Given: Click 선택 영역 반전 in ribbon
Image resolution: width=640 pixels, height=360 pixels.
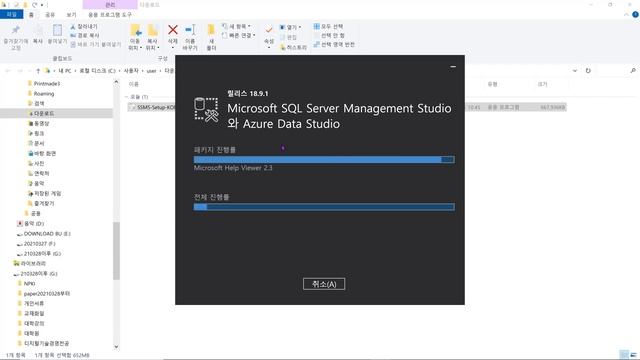Looking at the screenshot, I should (x=334, y=44).
